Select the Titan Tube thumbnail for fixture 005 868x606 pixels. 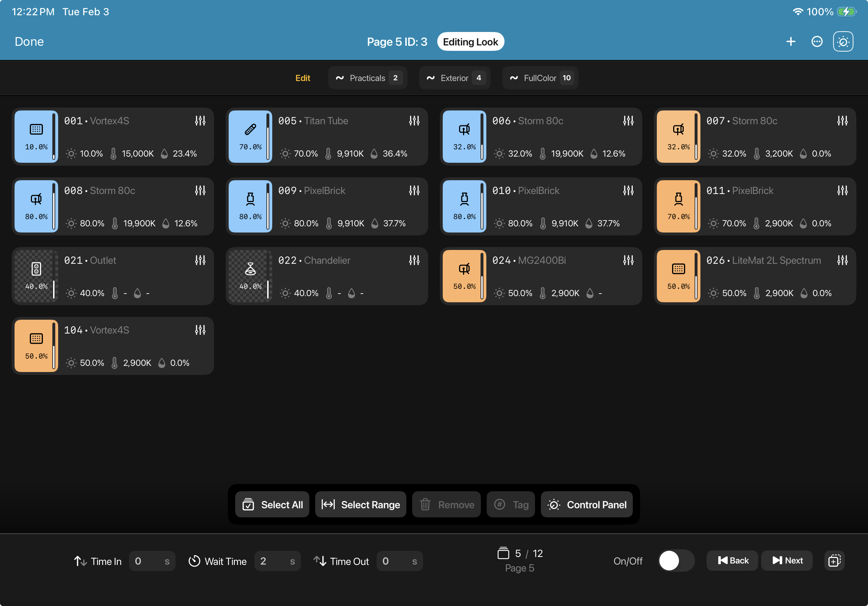(250, 137)
